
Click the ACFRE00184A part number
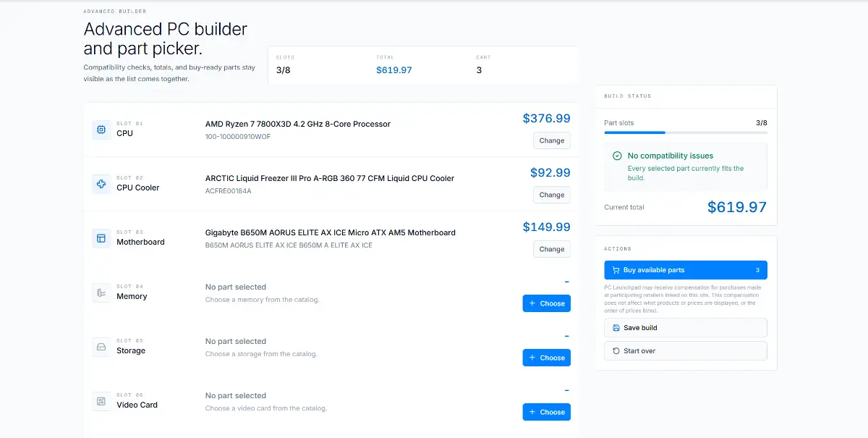coord(229,191)
